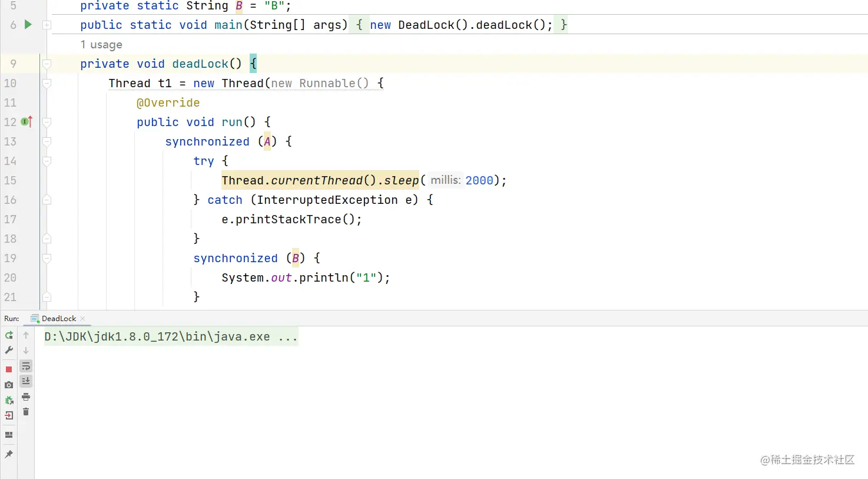
Task: Collapse synchronized (B) block at line 19
Action: pyautogui.click(x=47, y=258)
